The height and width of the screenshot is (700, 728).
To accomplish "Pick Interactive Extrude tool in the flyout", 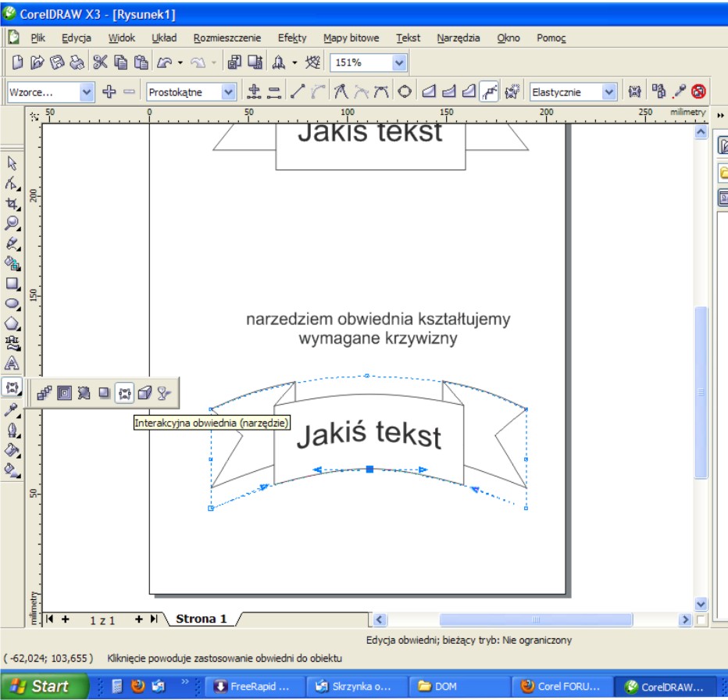I will point(144,393).
